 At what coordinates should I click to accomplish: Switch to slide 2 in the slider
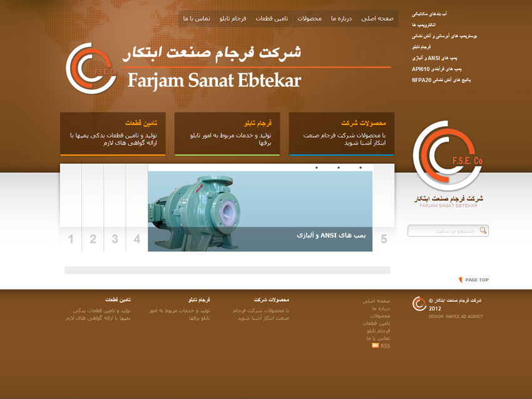pos(93,239)
